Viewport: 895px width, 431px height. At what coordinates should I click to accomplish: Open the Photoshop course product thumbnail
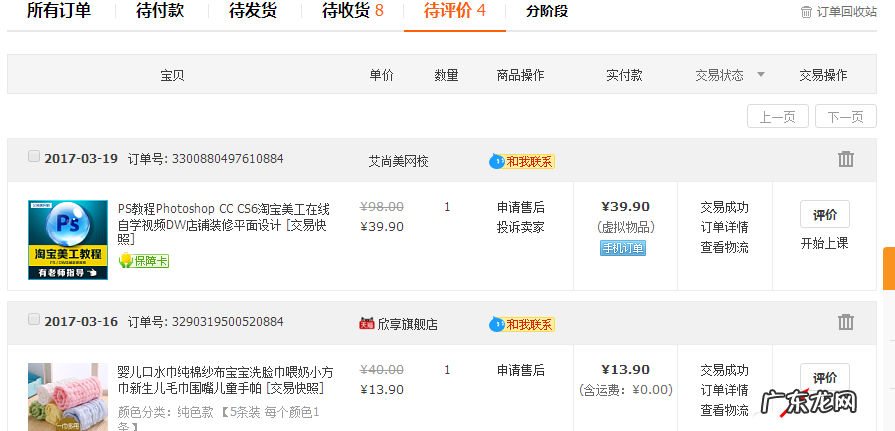click(x=68, y=240)
